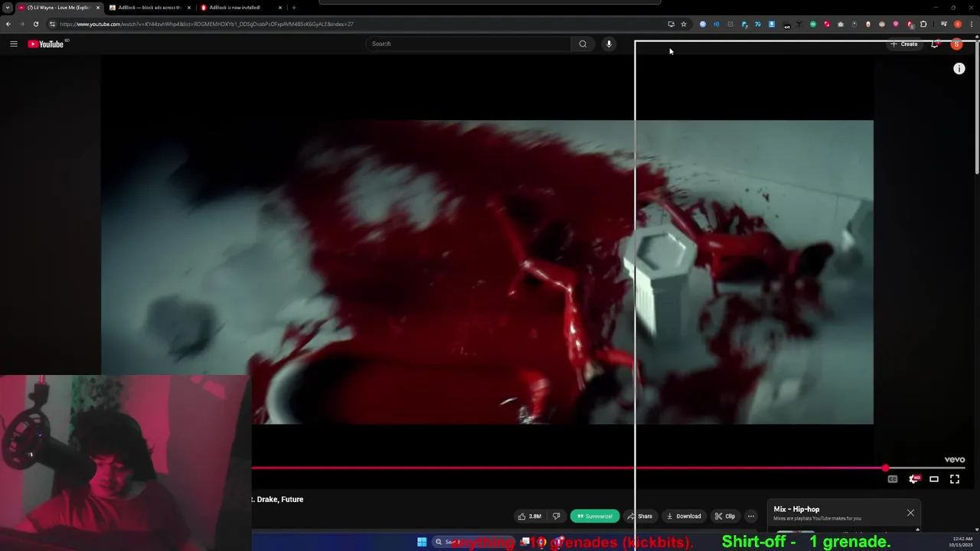
Task: Show the video info card icon
Action: click(x=959, y=69)
